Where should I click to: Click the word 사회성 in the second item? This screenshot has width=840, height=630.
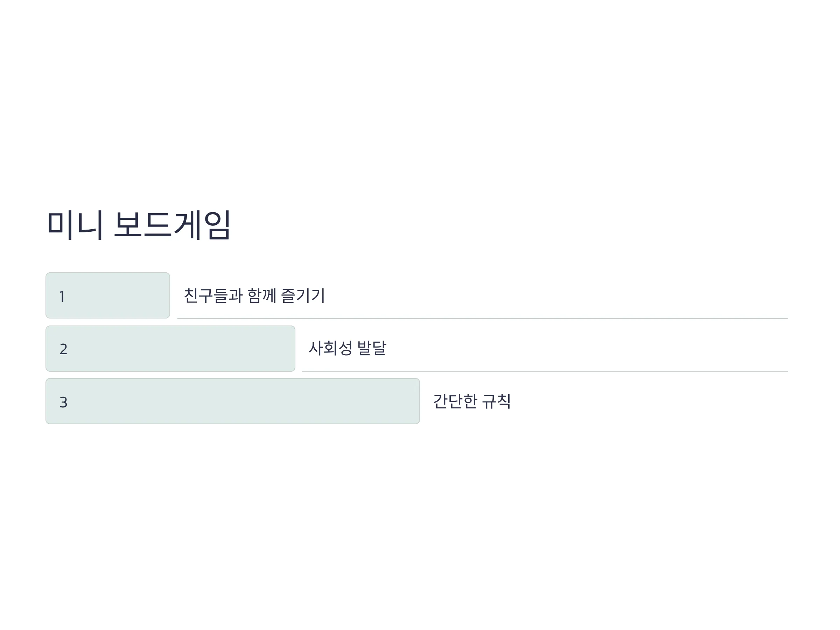coord(330,348)
